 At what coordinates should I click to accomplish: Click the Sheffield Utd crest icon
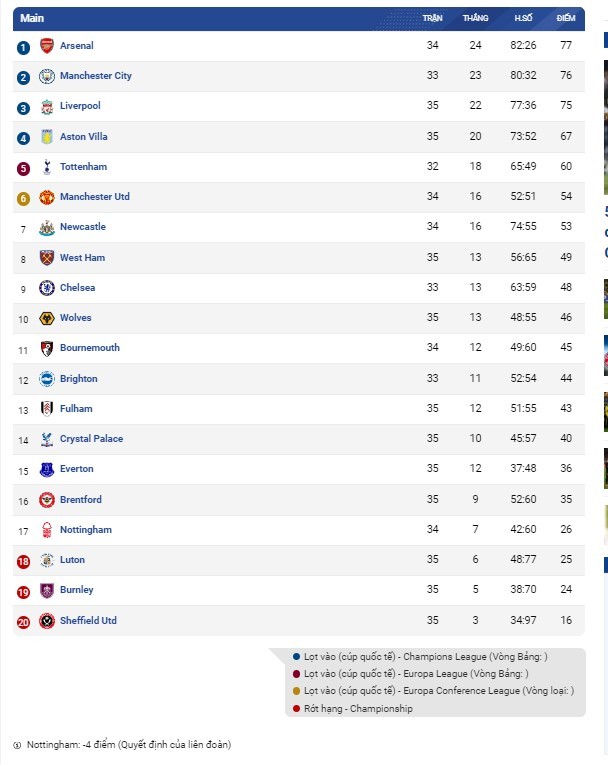coord(47,621)
